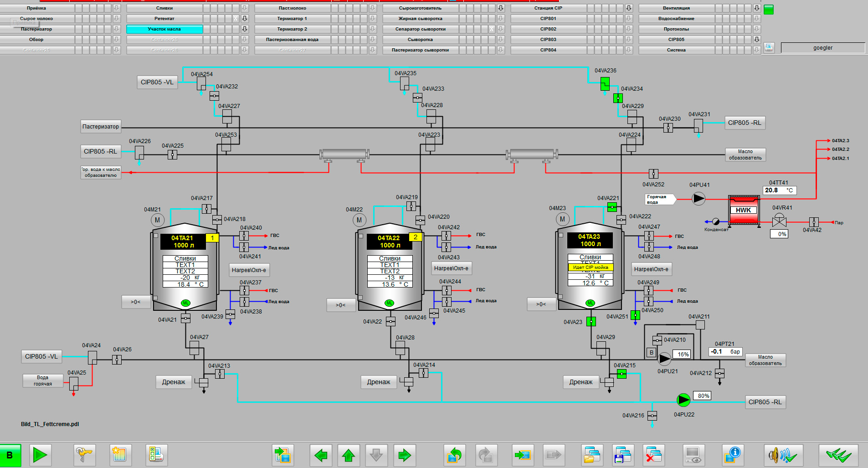
Task: Click the Пастеризатор link button on left
Action: [101, 127]
